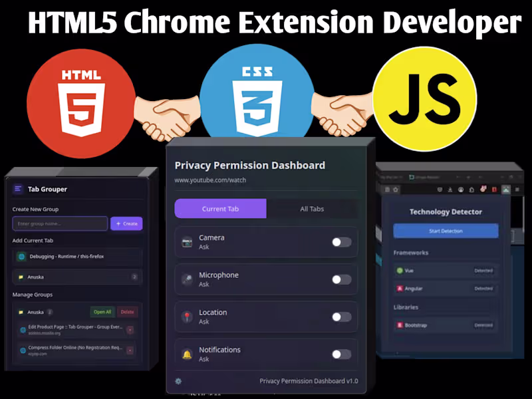Image resolution: width=532 pixels, height=399 pixels.
Task: Click the Microphone label text
Action: pyautogui.click(x=219, y=275)
